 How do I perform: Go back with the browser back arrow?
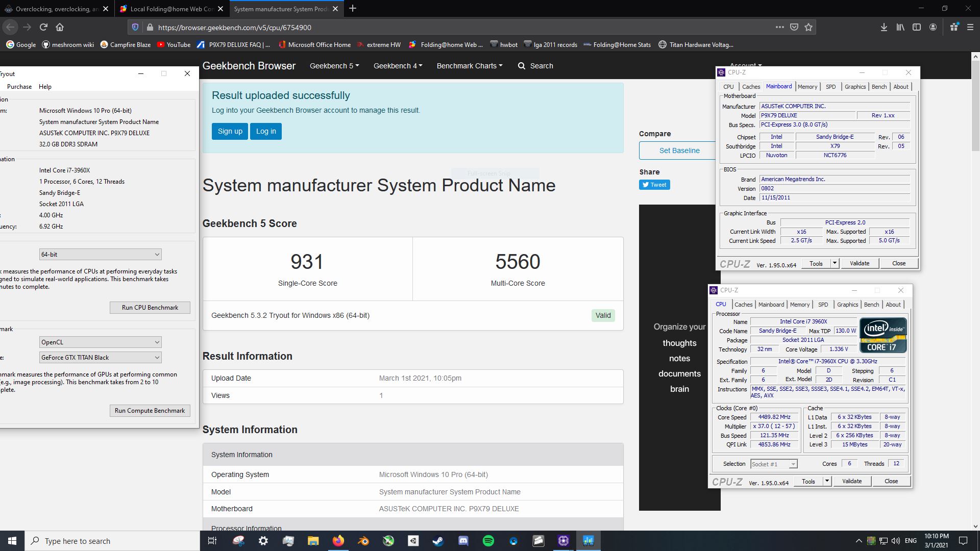click(11, 27)
